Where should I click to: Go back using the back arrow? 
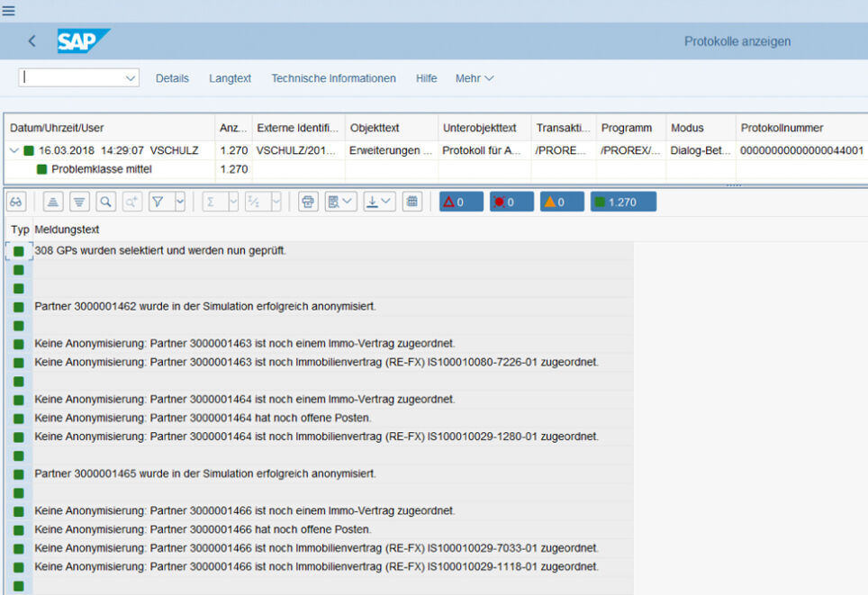click(x=32, y=41)
